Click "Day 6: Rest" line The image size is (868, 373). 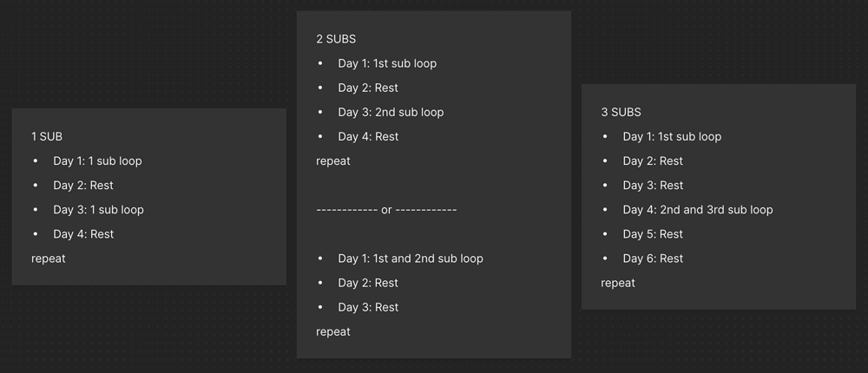click(654, 258)
